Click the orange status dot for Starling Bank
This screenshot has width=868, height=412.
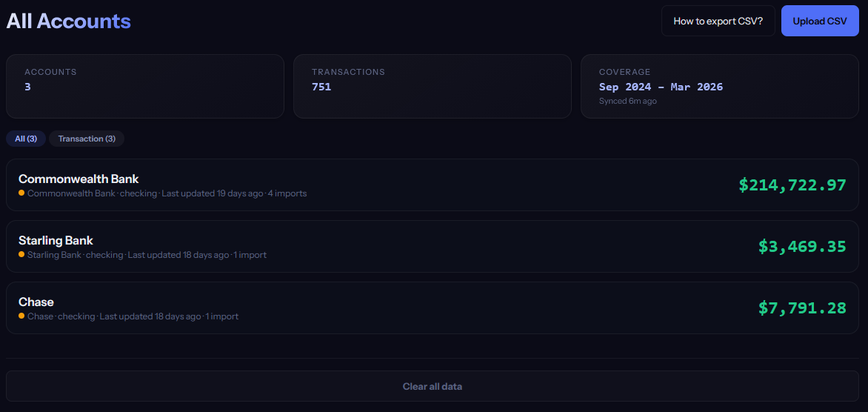(x=21, y=254)
